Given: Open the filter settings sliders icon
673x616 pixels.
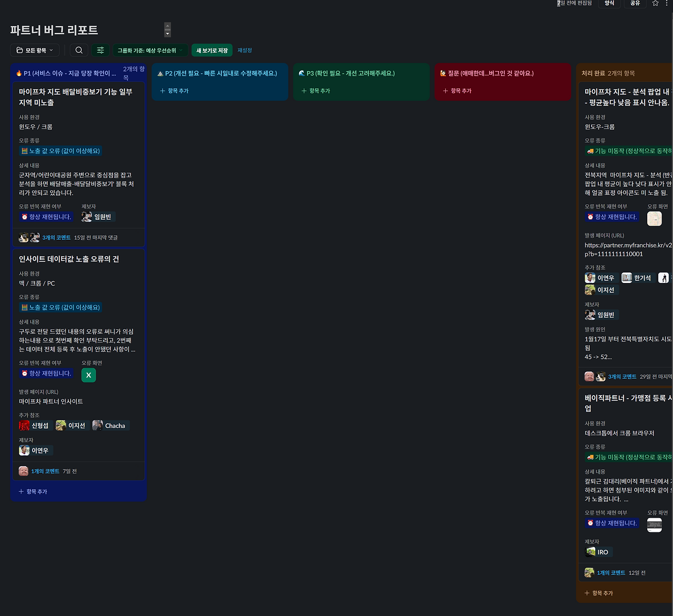Looking at the screenshot, I should (x=100, y=50).
